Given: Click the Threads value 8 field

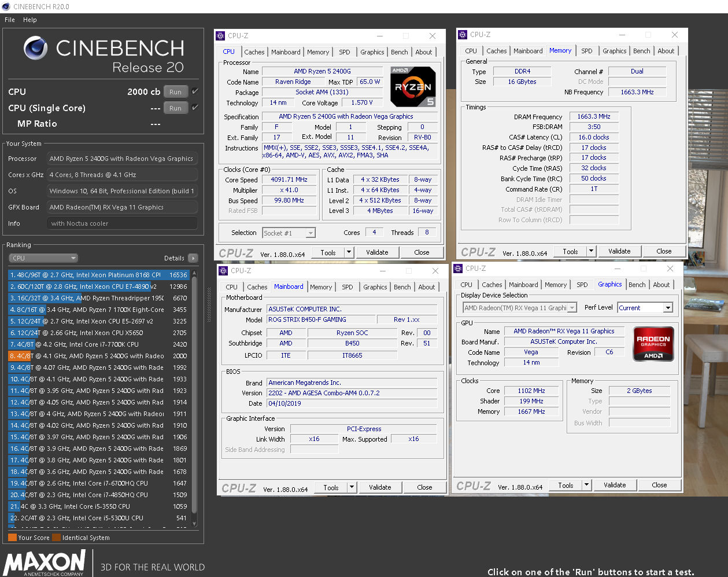Looking at the screenshot, I should point(427,233).
